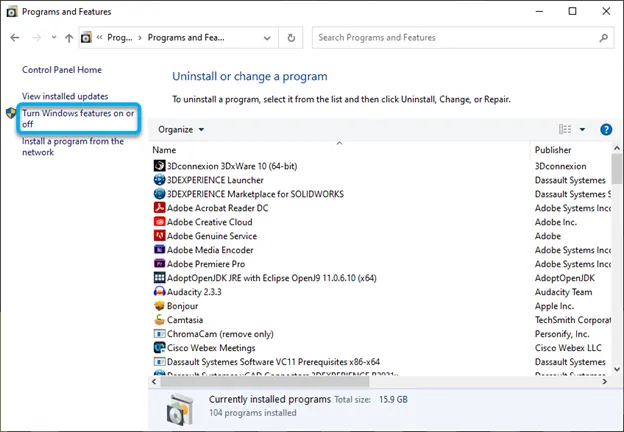Select Camtasia program name
The width and height of the screenshot is (624, 432).
click(185, 320)
